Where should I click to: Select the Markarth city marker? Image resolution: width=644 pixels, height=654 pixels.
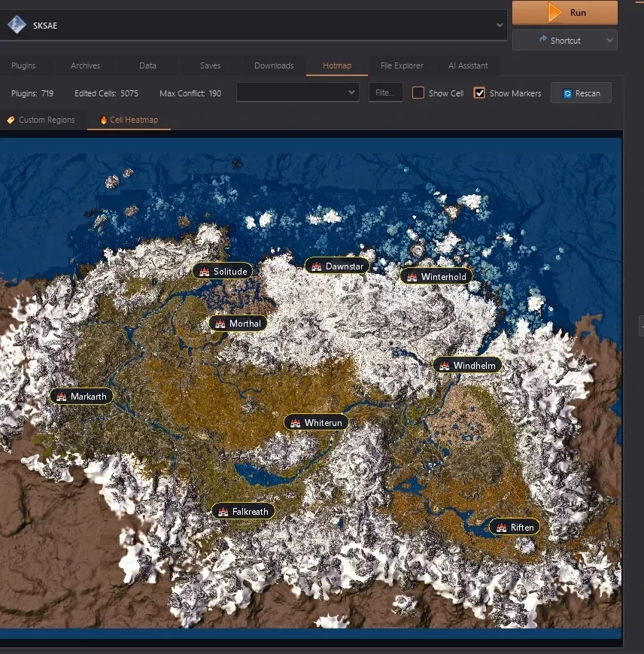tap(82, 396)
